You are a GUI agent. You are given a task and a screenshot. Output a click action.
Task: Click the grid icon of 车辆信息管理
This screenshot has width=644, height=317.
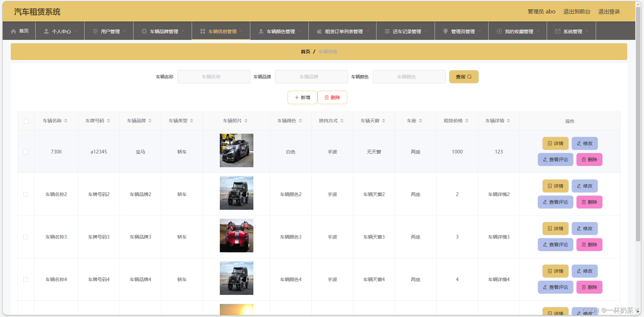tap(203, 31)
